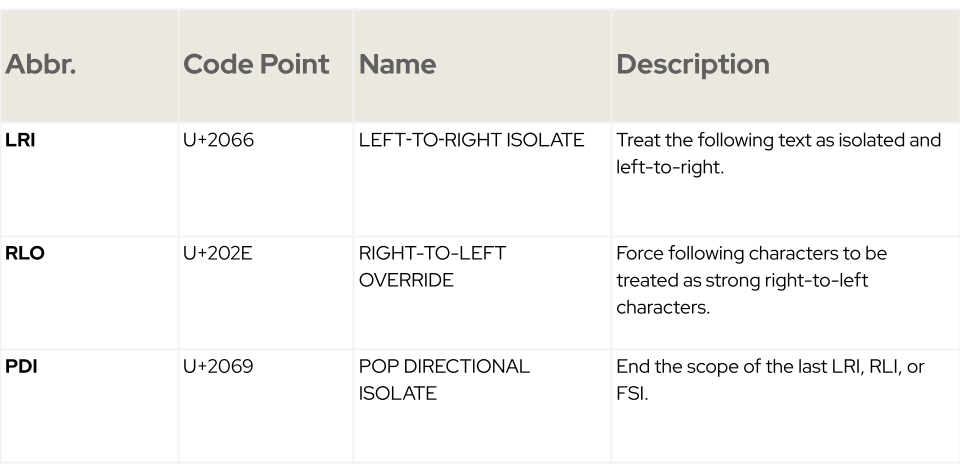Viewport: 960px width, 473px height.
Task: Click the U+2066 code point
Action: coord(218,140)
